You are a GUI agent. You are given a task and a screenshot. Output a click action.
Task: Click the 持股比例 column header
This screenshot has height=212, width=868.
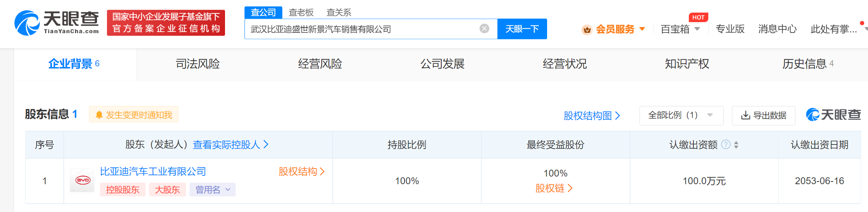pyautogui.click(x=407, y=145)
